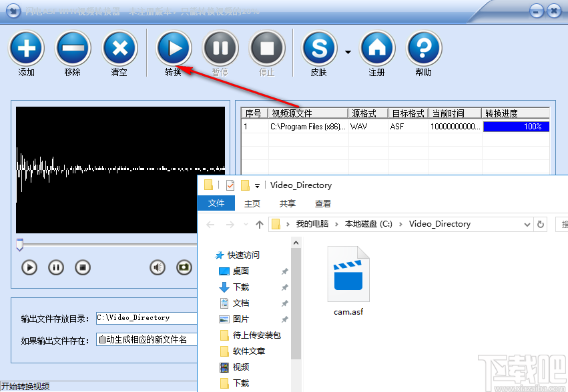Select the C:\Program Files (x86)... source file cell
The width and height of the screenshot is (568, 392).
point(308,127)
